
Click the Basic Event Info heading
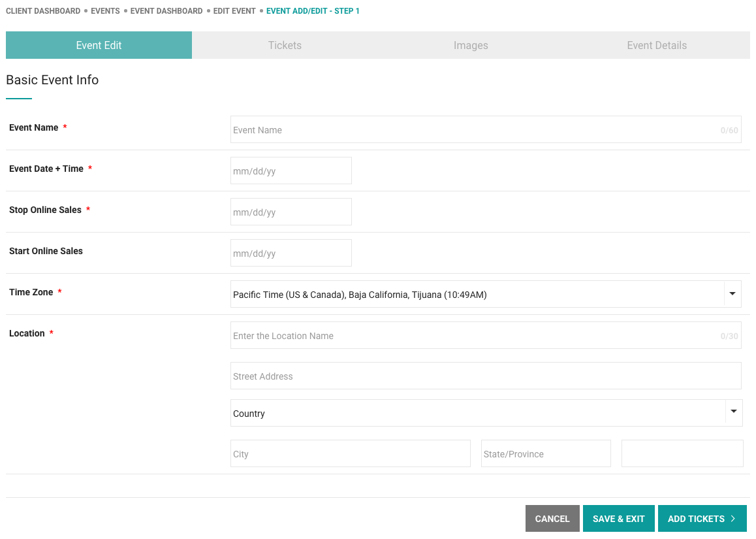(x=52, y=80)
